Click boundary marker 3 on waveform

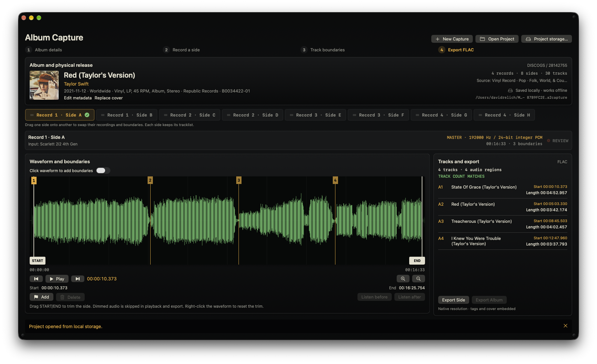pyautogui.click(x=239, y=180)
